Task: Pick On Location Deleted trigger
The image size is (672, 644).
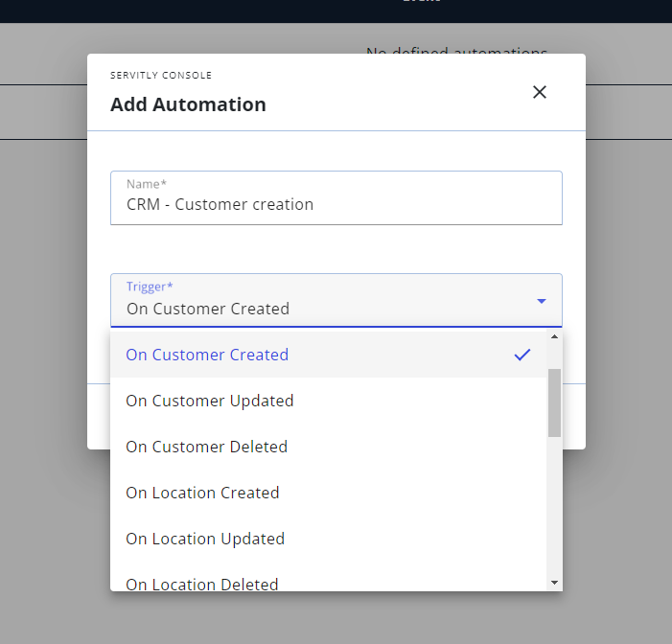Action: coord(202,583)
